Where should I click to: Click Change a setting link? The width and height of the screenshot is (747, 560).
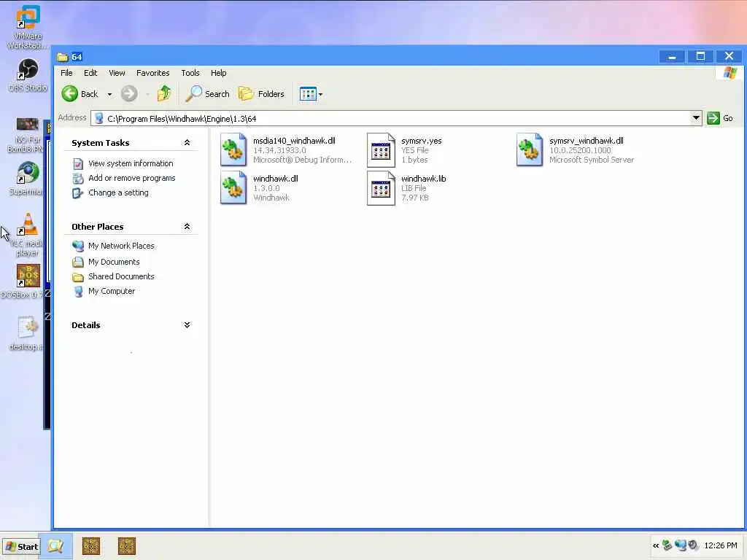click(x=118, y=192)
